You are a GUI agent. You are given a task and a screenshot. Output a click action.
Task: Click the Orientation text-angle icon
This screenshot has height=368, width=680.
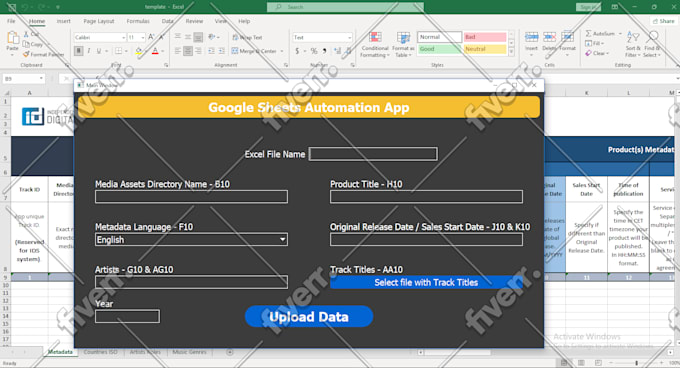(x=212, y=37)
